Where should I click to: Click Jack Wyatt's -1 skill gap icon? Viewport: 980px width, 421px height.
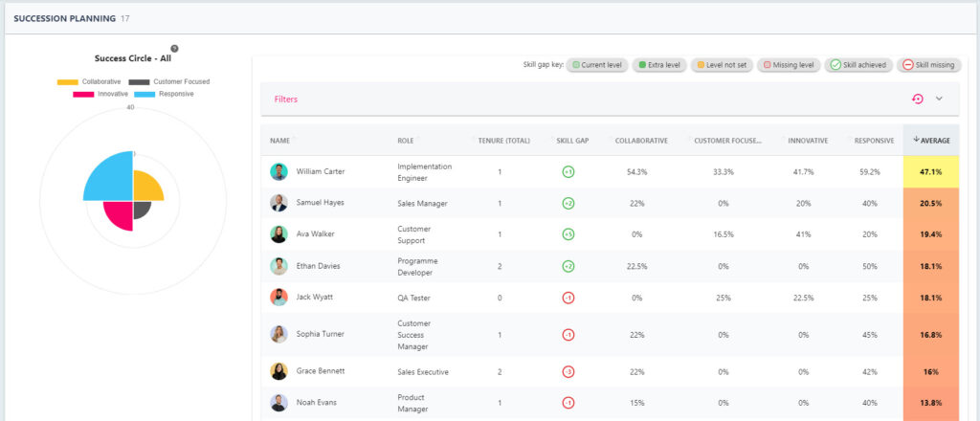point(568,298)
